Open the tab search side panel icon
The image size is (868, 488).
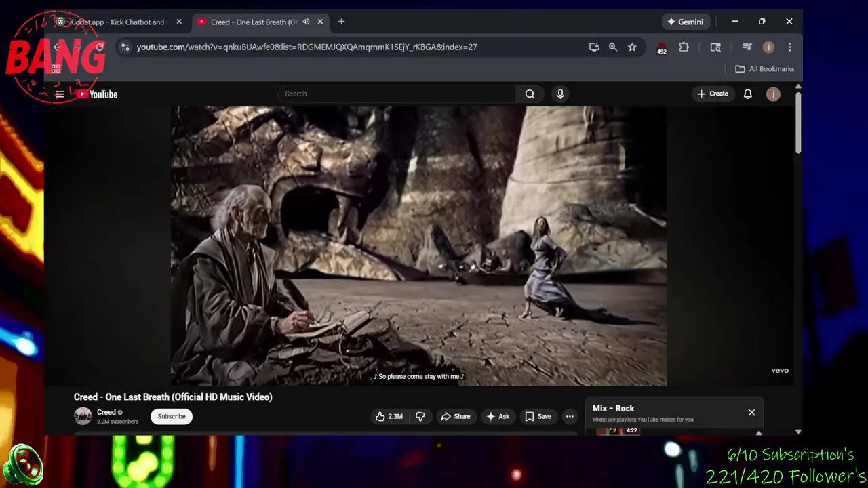715,47
